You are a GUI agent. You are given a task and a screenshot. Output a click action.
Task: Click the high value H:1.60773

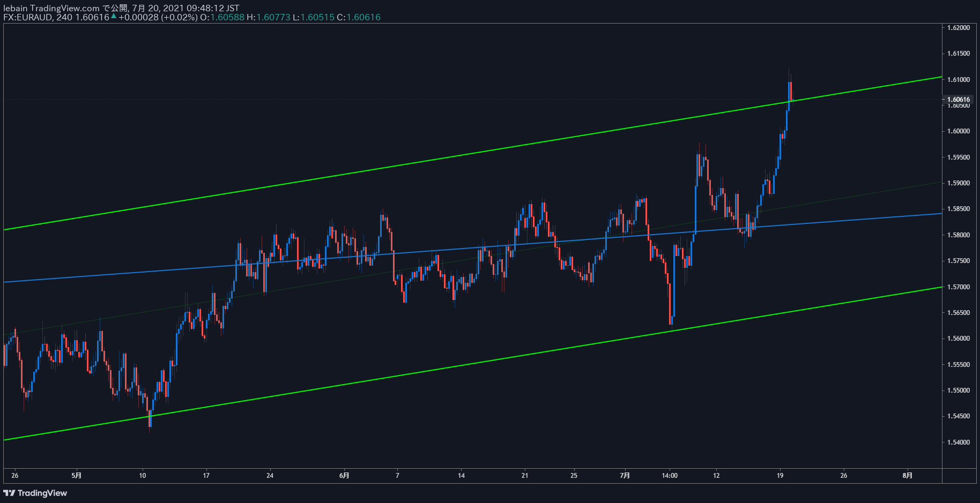pyautogui.click(x=268, y=17)
